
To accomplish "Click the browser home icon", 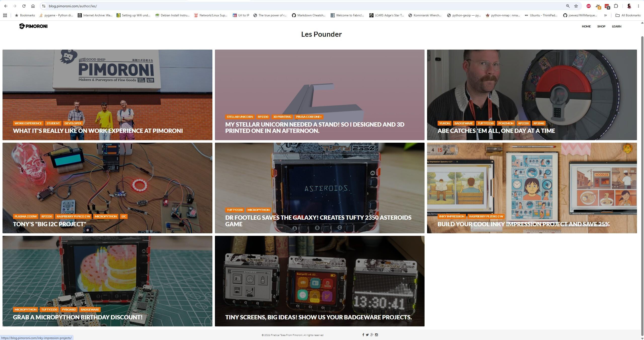I will 33,6.
